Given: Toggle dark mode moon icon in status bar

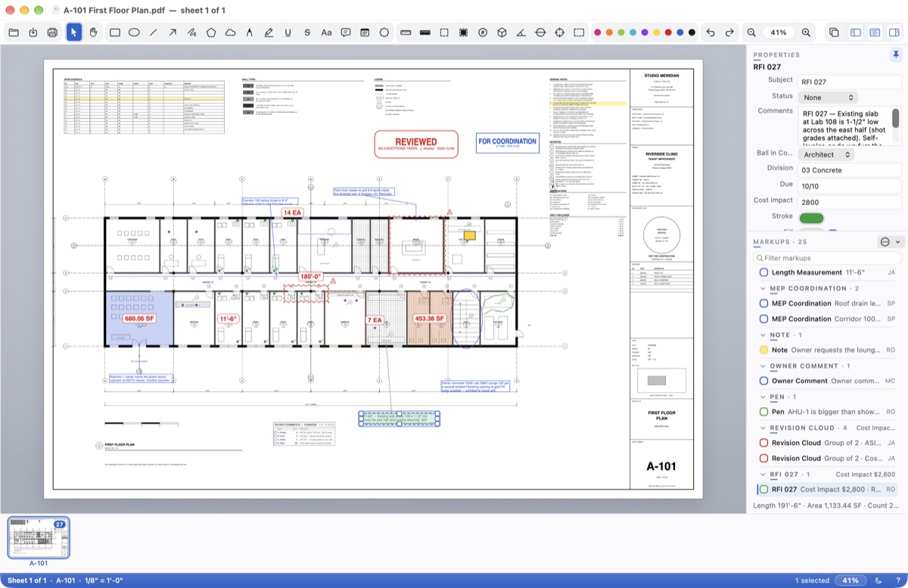Looking at the screenshot, I should 879,580.
